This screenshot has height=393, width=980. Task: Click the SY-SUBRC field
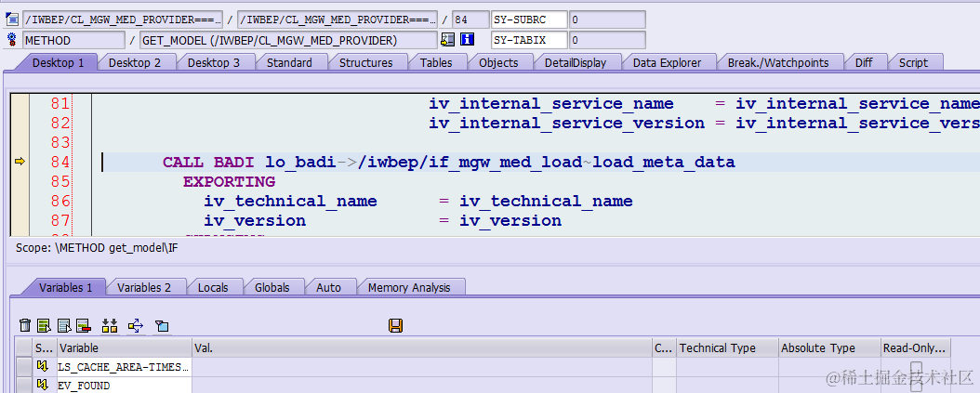pos(529,20)
